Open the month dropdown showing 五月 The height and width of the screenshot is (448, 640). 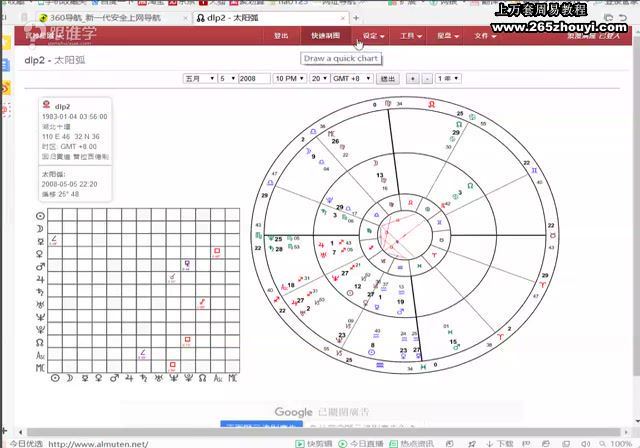tap(199, 78)
